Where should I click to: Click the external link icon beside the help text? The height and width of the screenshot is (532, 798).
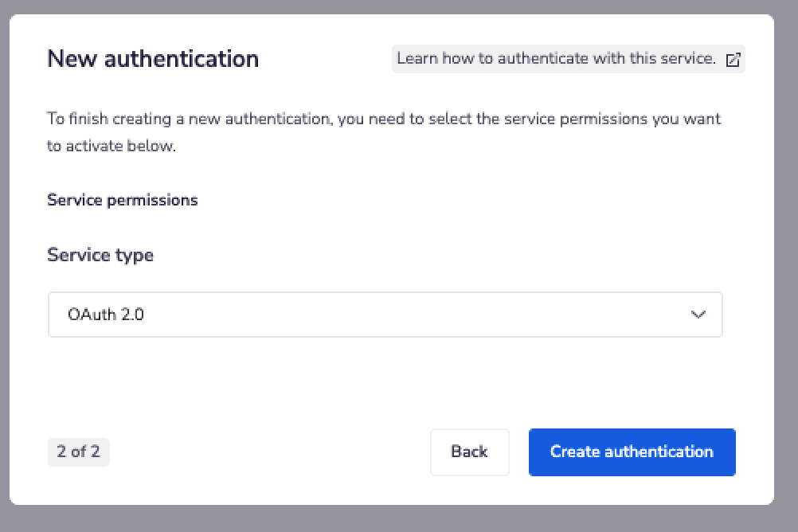[733, 59]
